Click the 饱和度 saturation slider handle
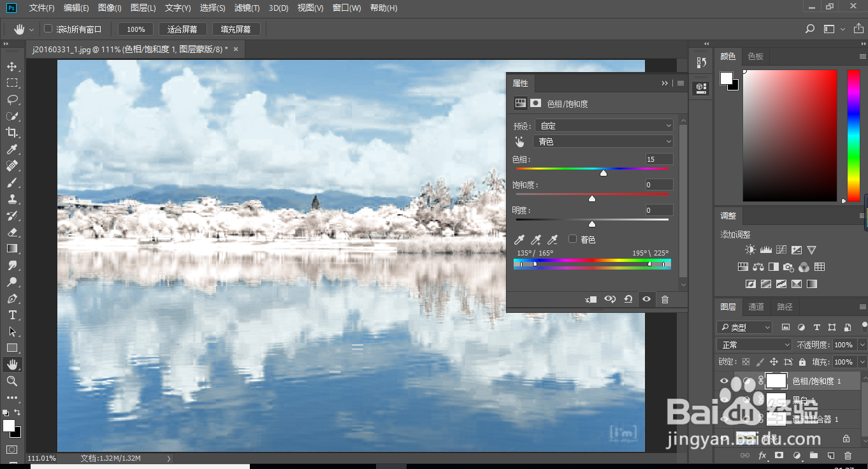The height and width of the screenshot is (469, 868). click(x=592, y=199)
